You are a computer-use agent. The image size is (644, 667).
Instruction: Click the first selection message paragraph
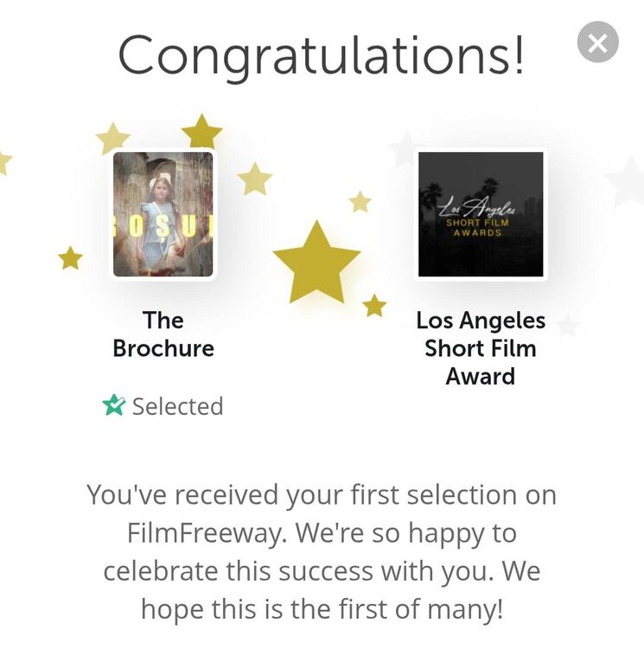coord(321,552)
